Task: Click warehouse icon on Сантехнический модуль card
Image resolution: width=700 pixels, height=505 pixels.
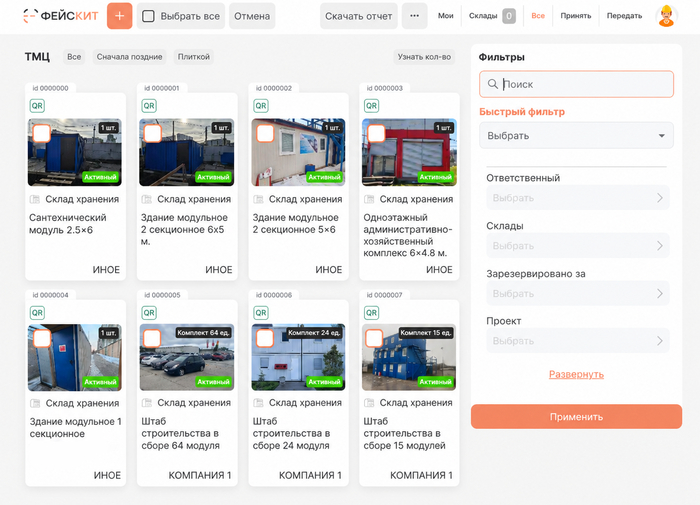Action: click(34, 199)
